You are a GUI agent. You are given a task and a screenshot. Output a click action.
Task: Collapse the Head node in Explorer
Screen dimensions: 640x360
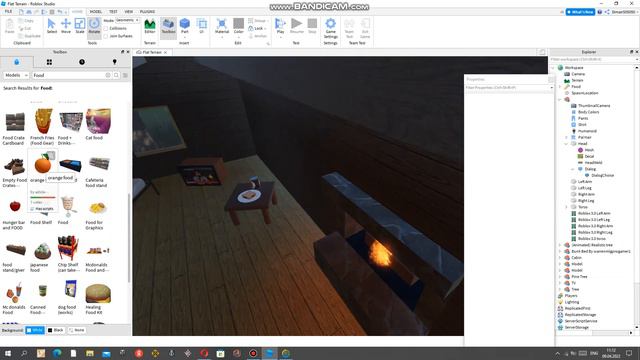[x=566, y=144]
